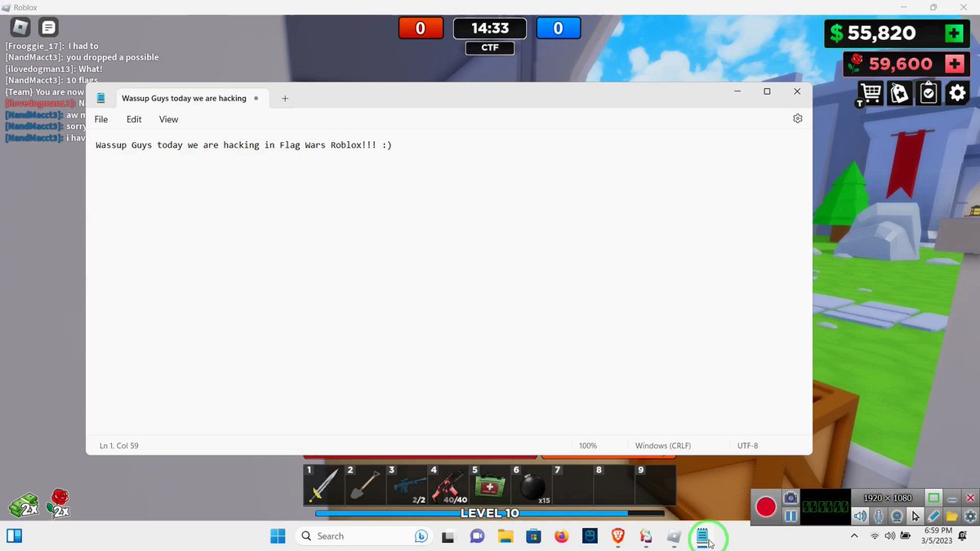980x551 pixels.
Task: Open Microsoft Store from taskbar
Action: coord(533,536)
